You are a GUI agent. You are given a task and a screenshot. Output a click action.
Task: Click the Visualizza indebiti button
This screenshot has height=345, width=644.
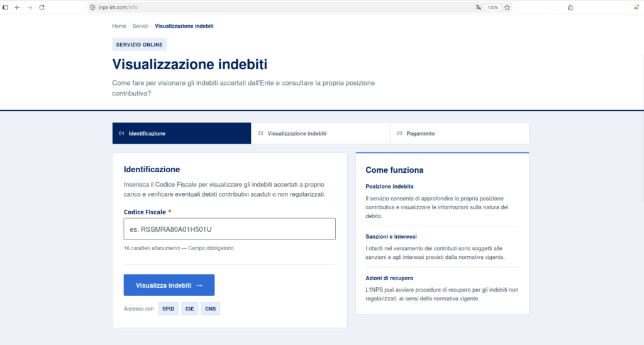coord(169,285)
